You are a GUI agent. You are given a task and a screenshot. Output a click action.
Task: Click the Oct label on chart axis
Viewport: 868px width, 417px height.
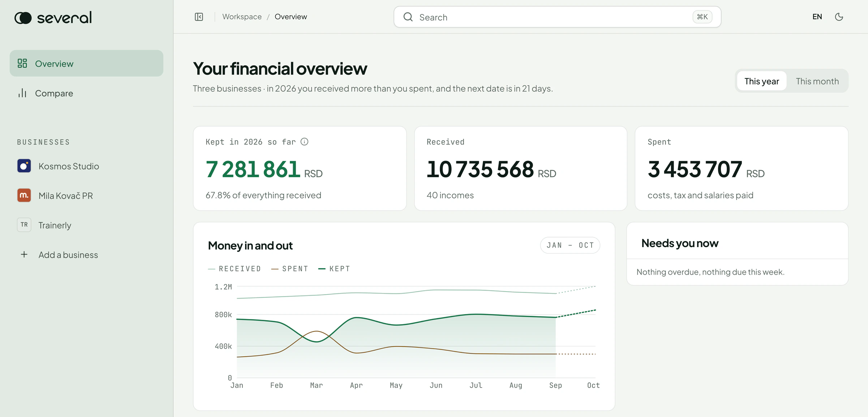[593, 385]
